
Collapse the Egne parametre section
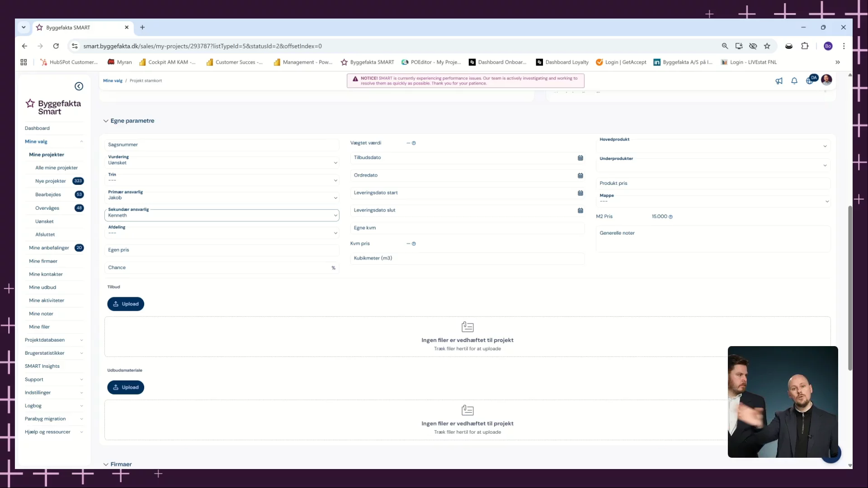click(x=106, y=121)
